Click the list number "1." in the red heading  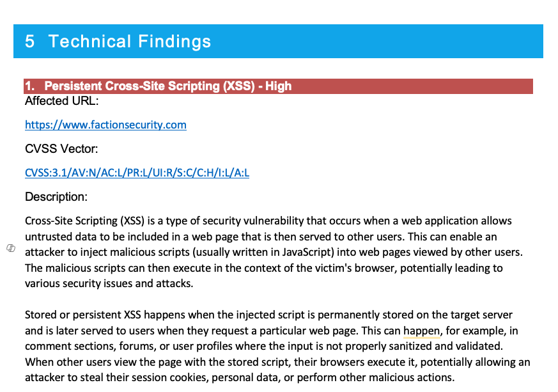coord(30,86)
